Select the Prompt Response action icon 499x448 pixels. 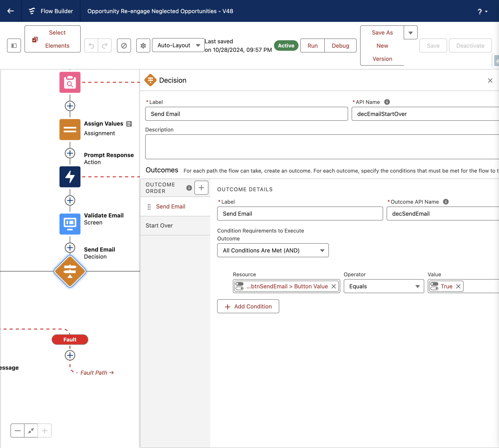pyautogui.click(x=70, y=177)
